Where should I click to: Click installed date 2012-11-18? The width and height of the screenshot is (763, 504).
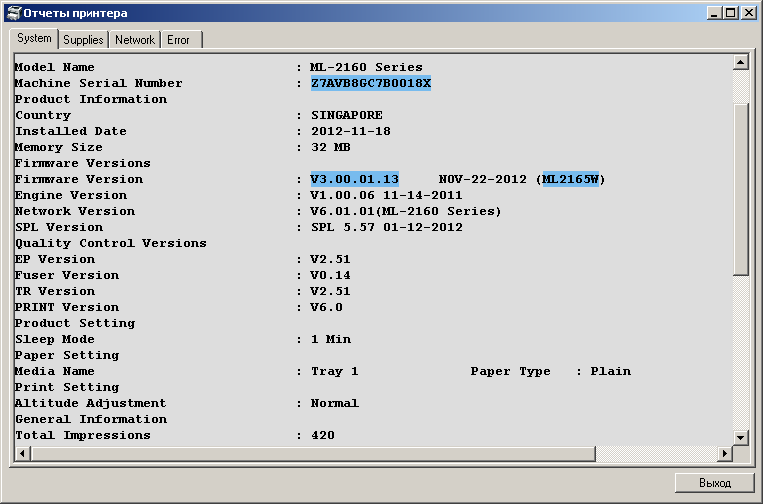tap(351, 131)
